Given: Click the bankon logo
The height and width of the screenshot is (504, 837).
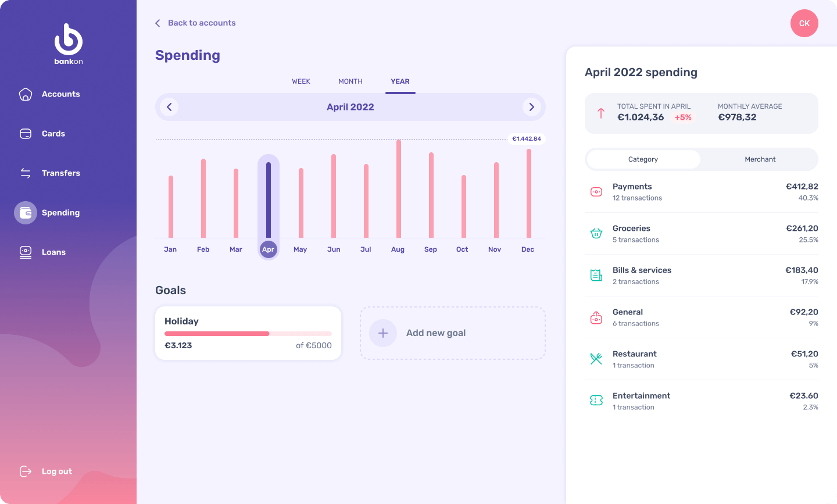Looking at the screenshot, I should (x=69, y=44).
